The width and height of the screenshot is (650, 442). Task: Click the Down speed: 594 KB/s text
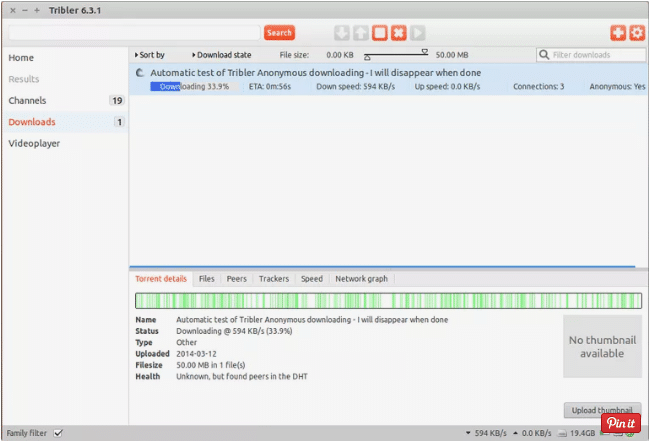tap(356, 86)
